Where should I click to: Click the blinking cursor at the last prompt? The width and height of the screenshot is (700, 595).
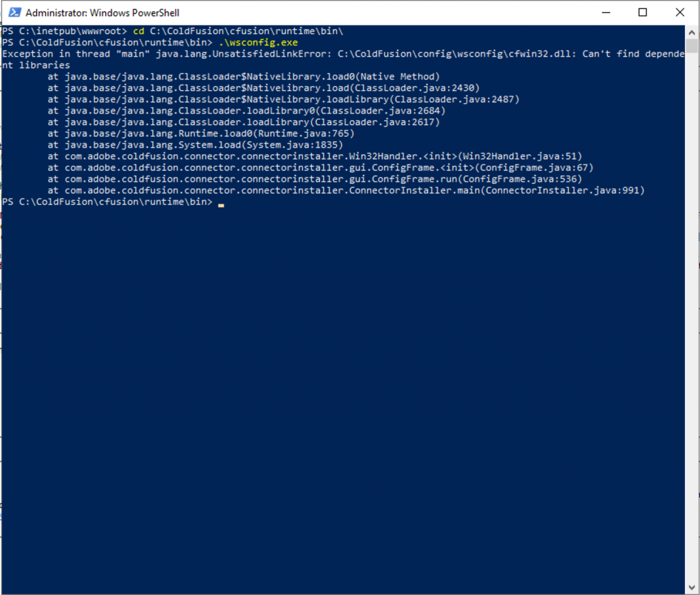click(221, 203)
